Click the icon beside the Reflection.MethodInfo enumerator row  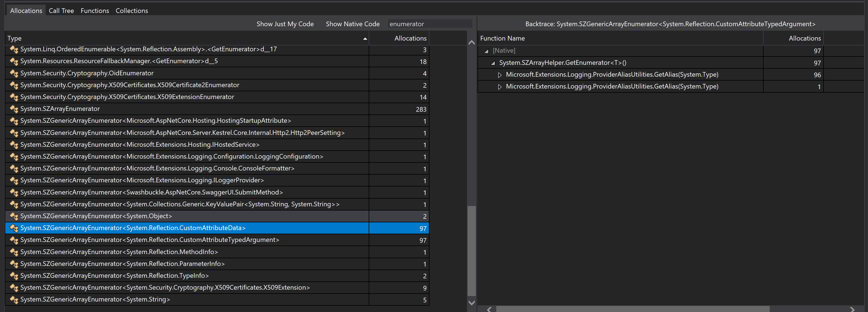(14, 252)
